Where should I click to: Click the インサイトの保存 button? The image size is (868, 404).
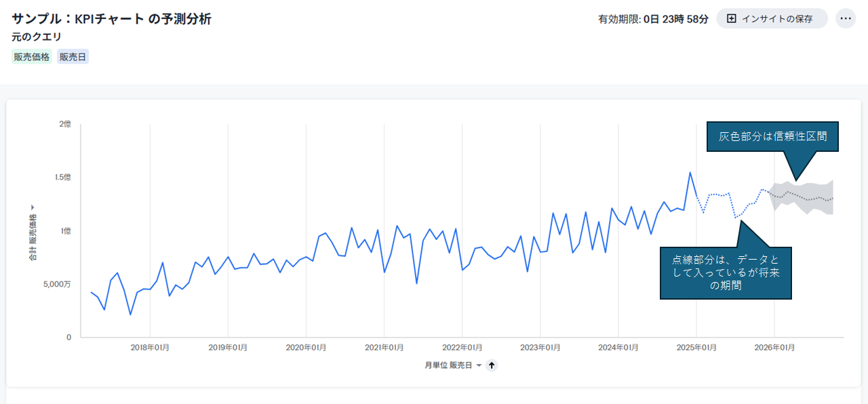point(772,18)
